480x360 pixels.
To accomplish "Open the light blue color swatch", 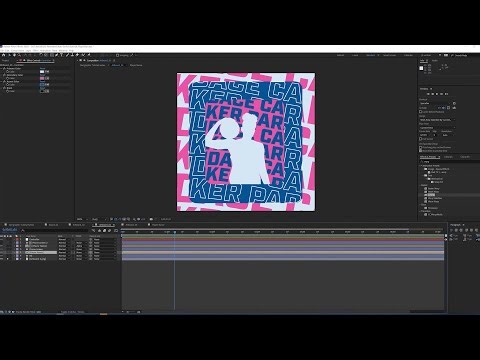I will [42, 72].
